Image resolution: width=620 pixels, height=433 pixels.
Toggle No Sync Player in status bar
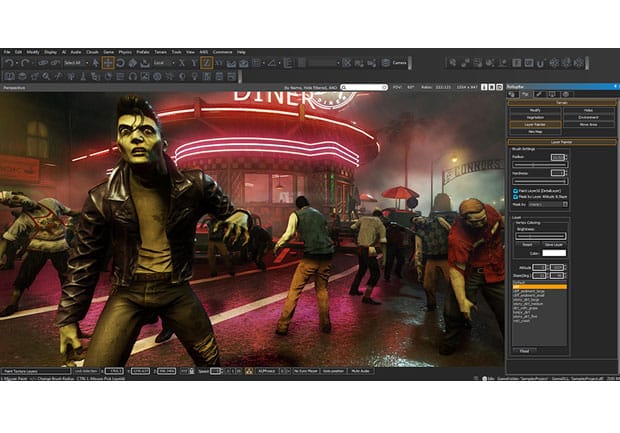point(306,371)
